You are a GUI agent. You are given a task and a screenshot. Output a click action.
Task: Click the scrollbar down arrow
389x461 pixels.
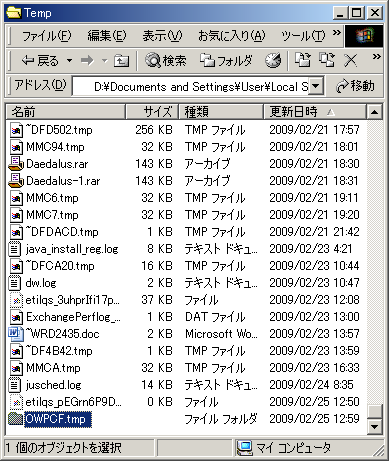click(x=374, y=426)
